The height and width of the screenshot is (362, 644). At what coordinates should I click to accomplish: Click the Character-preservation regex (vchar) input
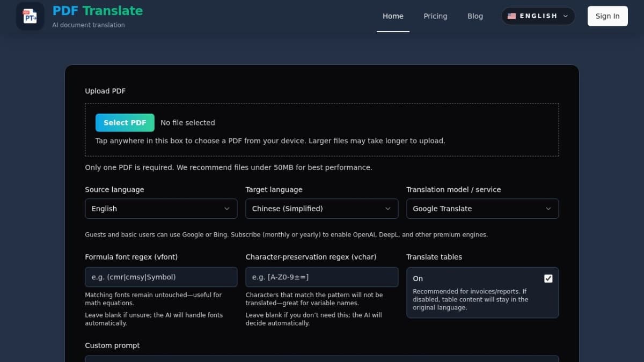321,277
